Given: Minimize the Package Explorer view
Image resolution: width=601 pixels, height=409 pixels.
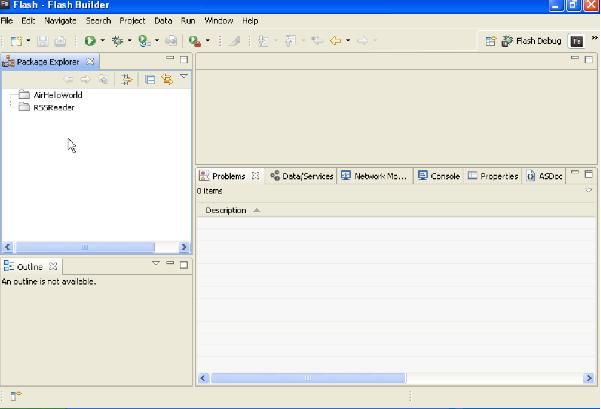Looking at the screenshot, I should click(170, 58).
